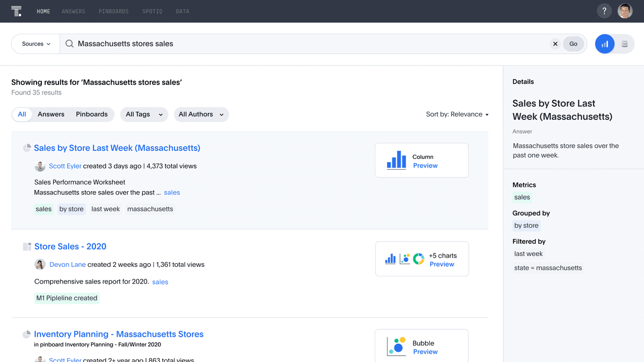Click donut chart icon in Store Sales preview
This screenshot has width=644, height=362.
tap(419, 259)
